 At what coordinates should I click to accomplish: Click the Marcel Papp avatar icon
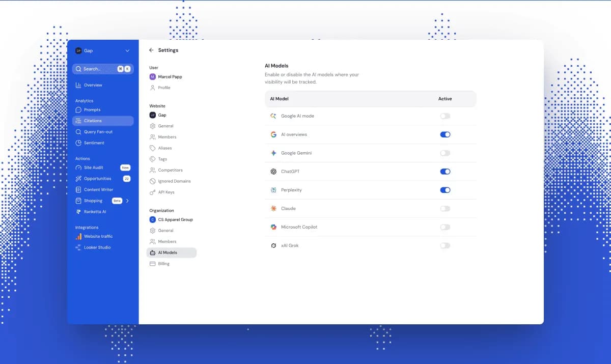tap(153, 77)
